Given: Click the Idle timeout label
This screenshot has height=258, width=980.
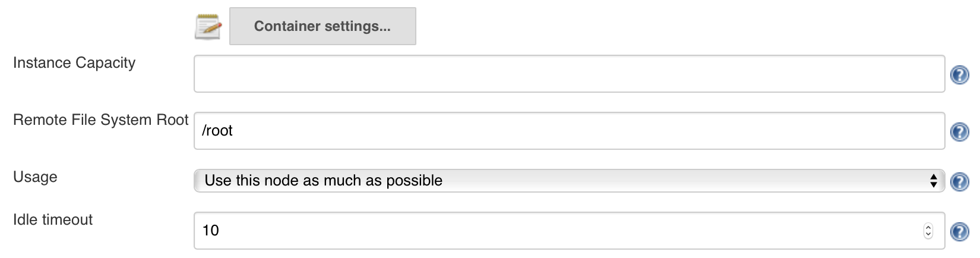Looking at the screenshot, I should pyautogui.click(x=53, y=220).
